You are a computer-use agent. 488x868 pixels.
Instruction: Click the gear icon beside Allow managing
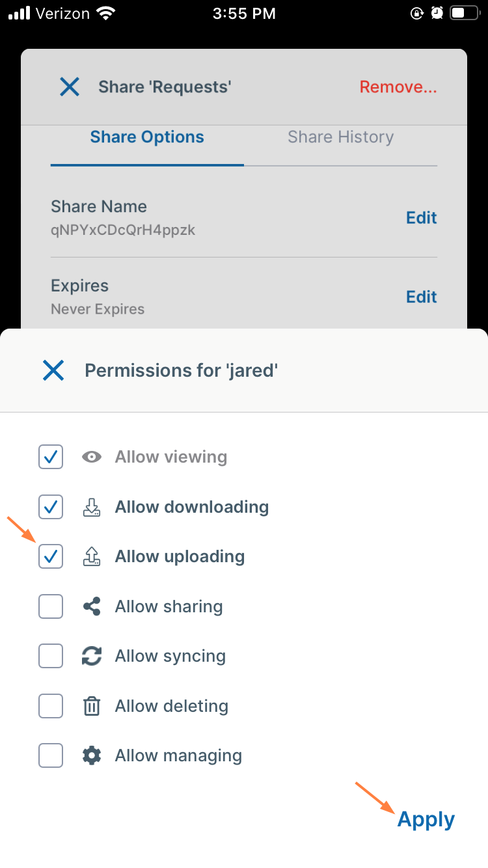pos(92,755)
